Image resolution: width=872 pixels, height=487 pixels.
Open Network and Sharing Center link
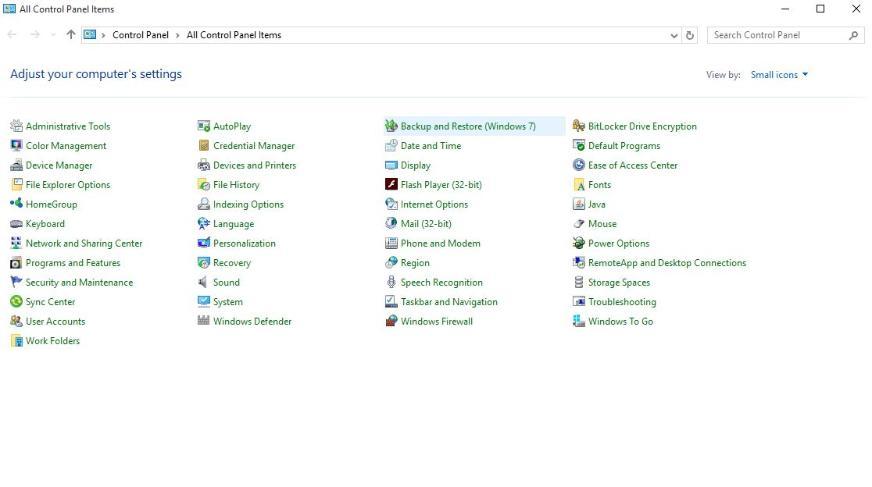tap(84, 243)
